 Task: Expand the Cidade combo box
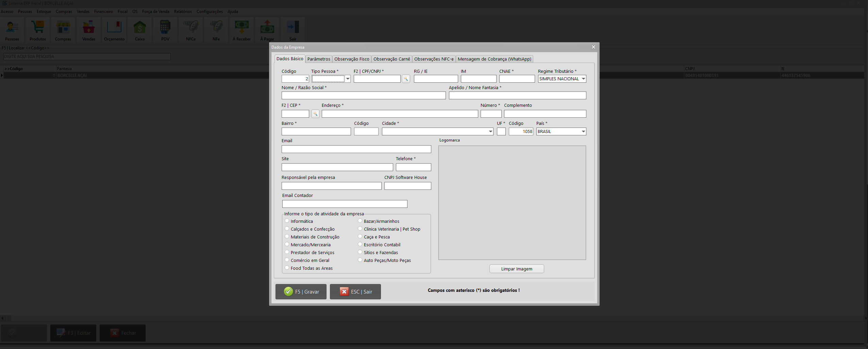[490, 132]
